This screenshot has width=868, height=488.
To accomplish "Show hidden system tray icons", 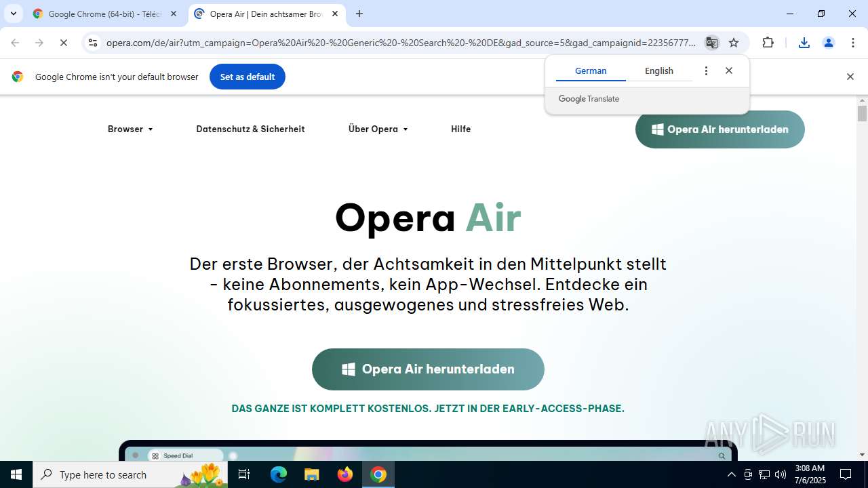I will point(731,474).
